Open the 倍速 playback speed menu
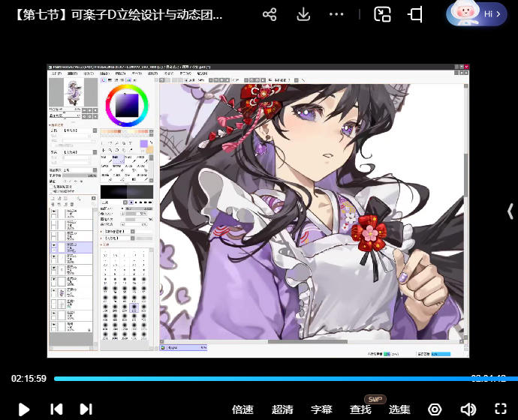518x420 pixels. tap(242, 409)
